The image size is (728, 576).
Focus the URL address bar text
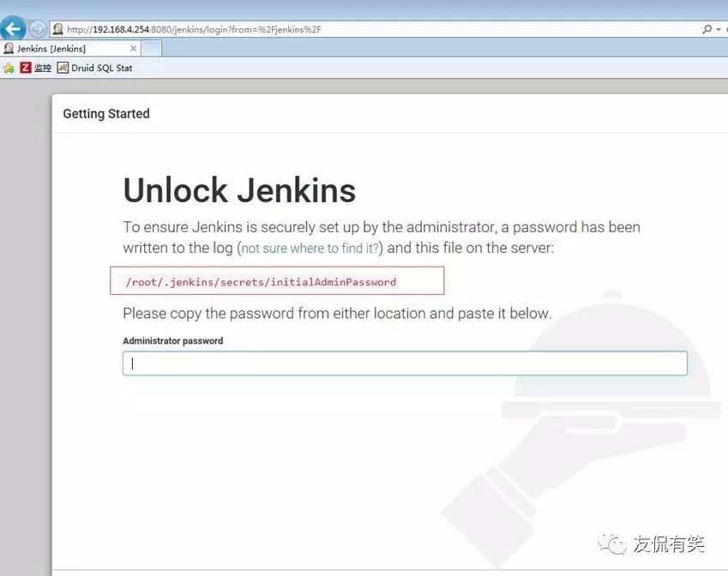[x=194, y=29]
